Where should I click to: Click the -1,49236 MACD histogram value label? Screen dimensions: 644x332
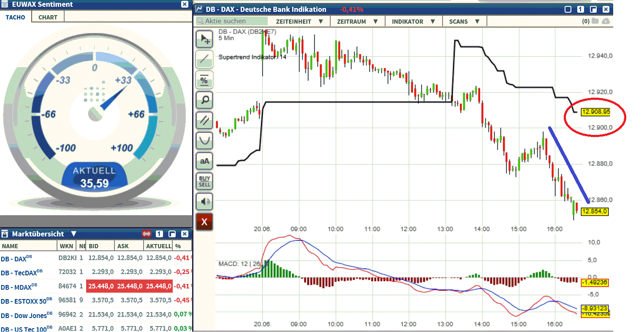point(595,283)
